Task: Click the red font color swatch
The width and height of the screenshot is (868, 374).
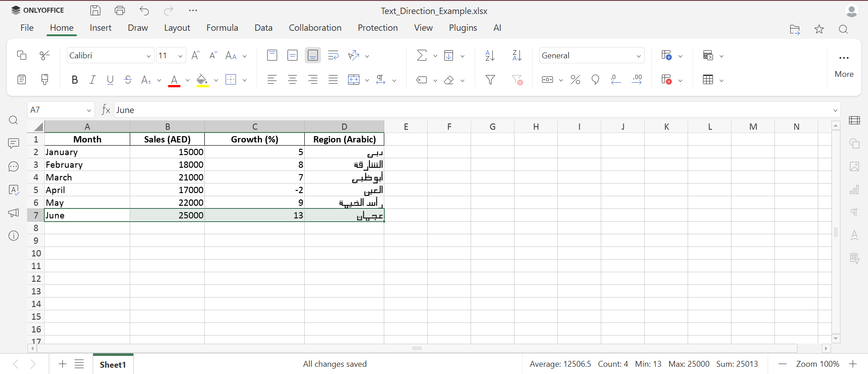Action: pyautogui.click(x=174, y=80)
